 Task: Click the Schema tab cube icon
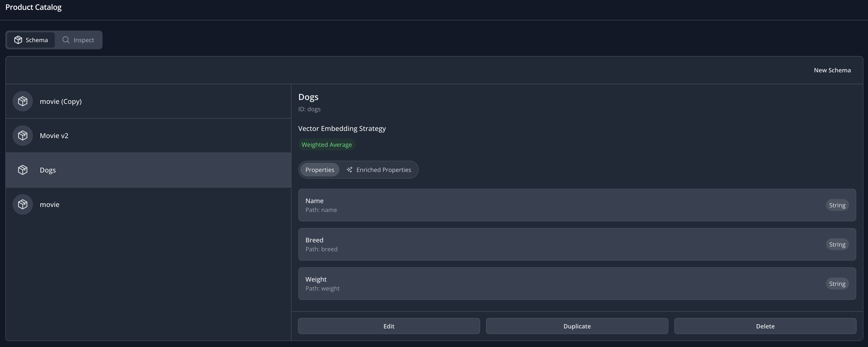pyautogui.click(x=18, y=40)
